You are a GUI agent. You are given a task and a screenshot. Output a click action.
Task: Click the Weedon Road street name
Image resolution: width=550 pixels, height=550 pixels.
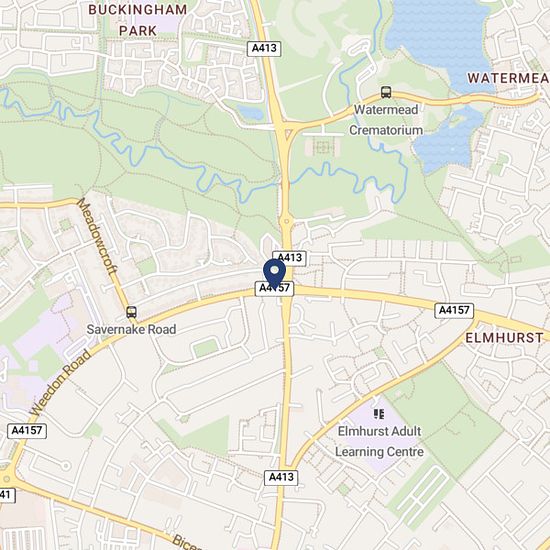pos(60,383)
